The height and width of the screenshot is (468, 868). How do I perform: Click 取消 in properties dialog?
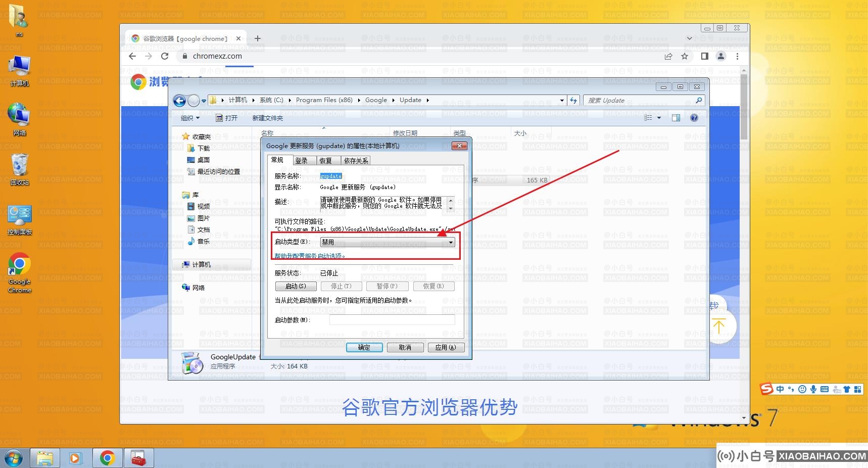coord(405,348)
